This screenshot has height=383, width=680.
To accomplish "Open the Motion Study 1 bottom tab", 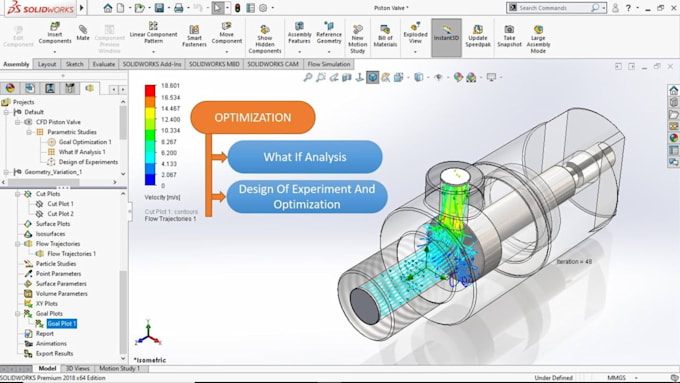I will tap(119, 368).
